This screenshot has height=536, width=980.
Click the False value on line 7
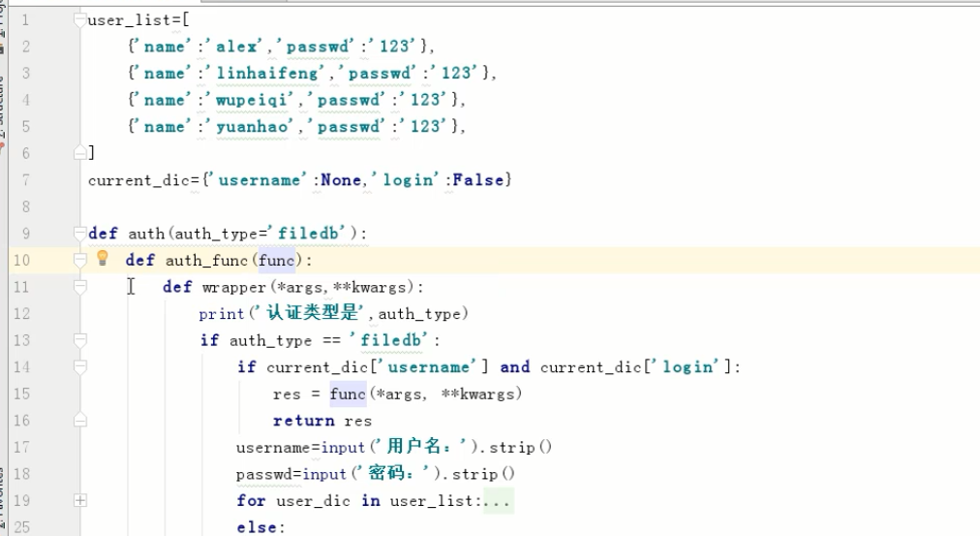[478, 180]
